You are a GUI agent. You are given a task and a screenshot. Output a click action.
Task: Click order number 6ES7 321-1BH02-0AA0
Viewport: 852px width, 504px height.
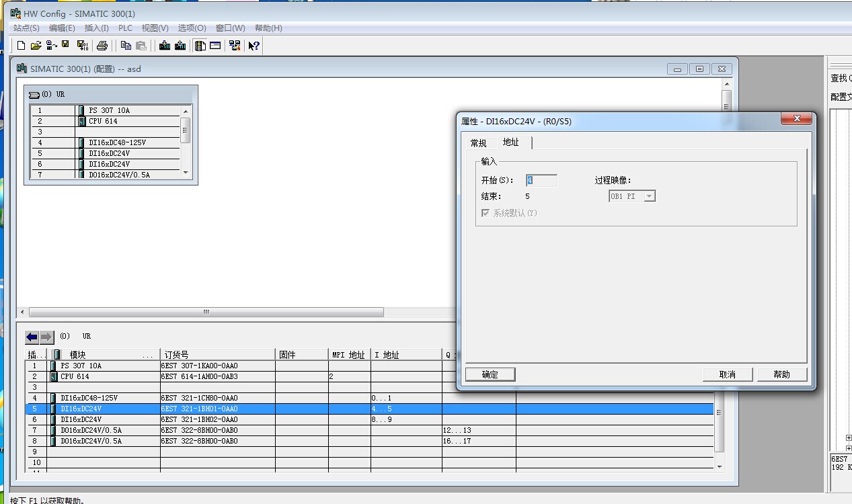pyautogui.click(x=199, y=419)
